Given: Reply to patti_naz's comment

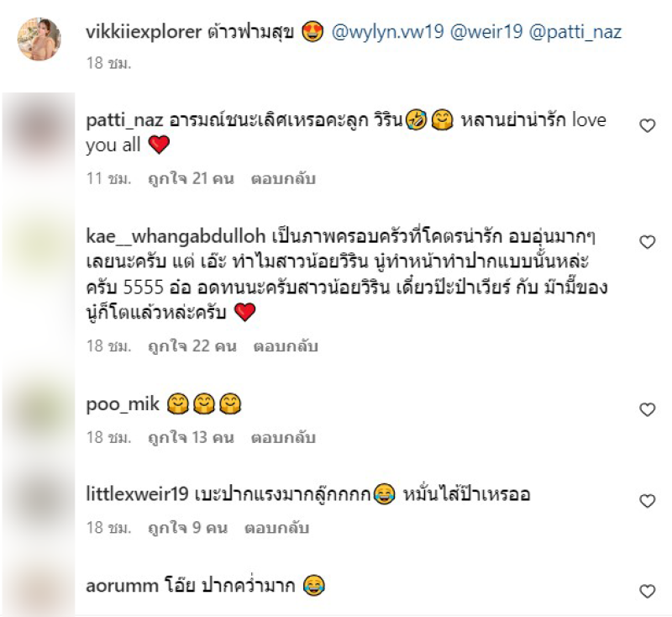Looking at the screenshot, I should [x=283, y=178].
